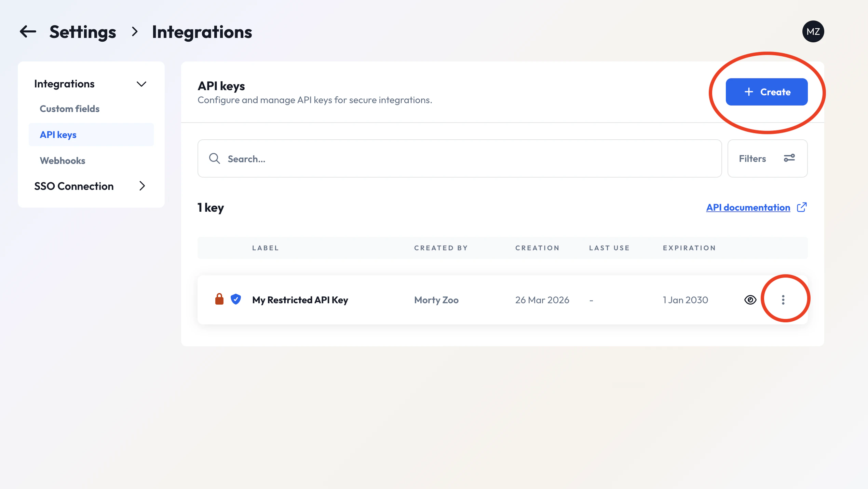The image size is (868, 489).
Task: Click the search magnifier icon
Action: click(x=214, y=158)
